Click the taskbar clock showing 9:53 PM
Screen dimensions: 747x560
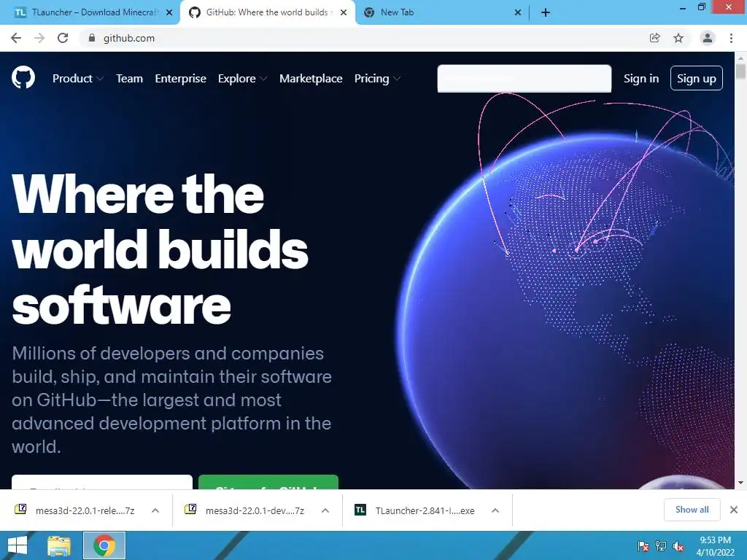[x=715, y=545]
